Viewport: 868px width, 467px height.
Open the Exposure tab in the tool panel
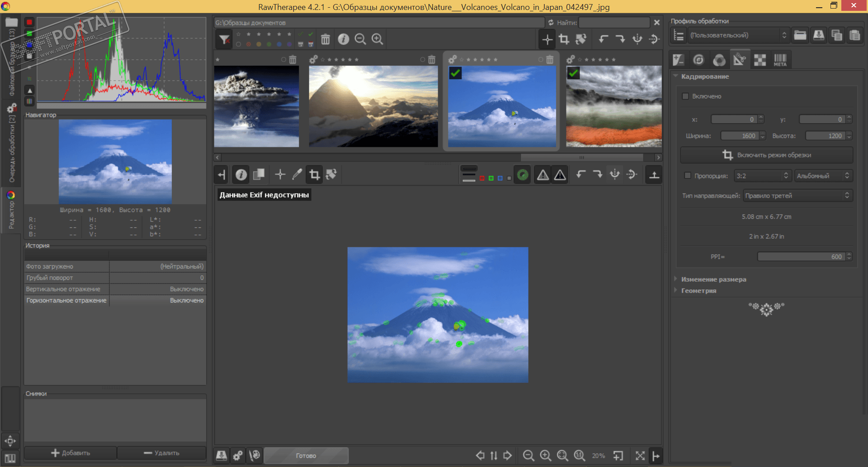[679, 60]
